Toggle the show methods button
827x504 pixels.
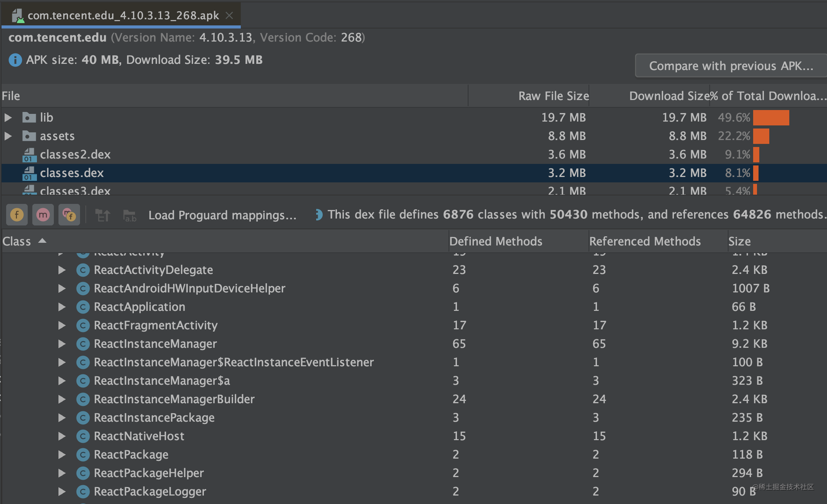43,215
